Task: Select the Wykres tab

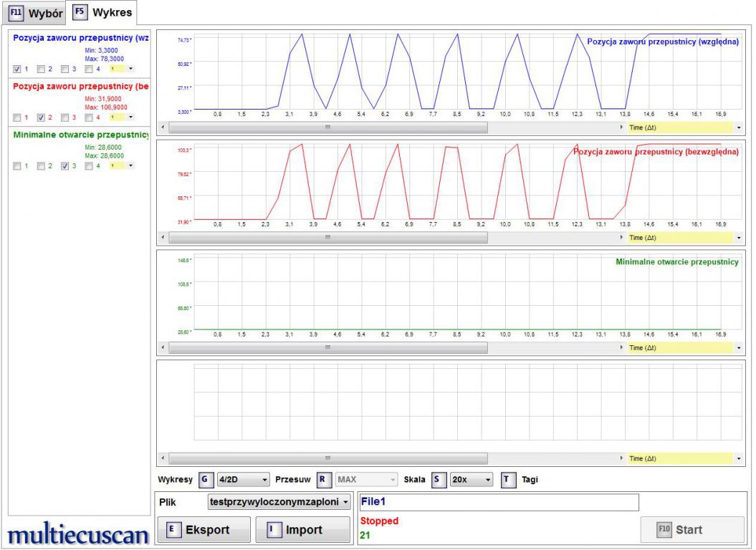Action: tap(104, 13)
